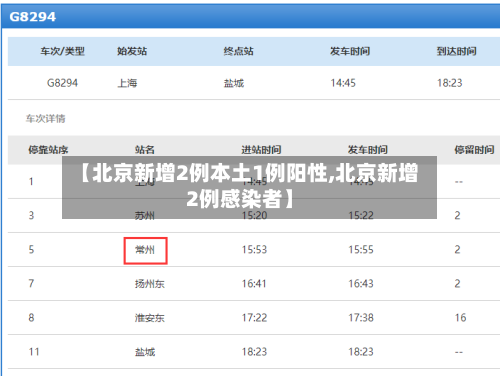Image resolution: width=500 pixels, height=376 pixels.
Task: Click the 停靠站序 column header
Action: (x=48, y=150)
